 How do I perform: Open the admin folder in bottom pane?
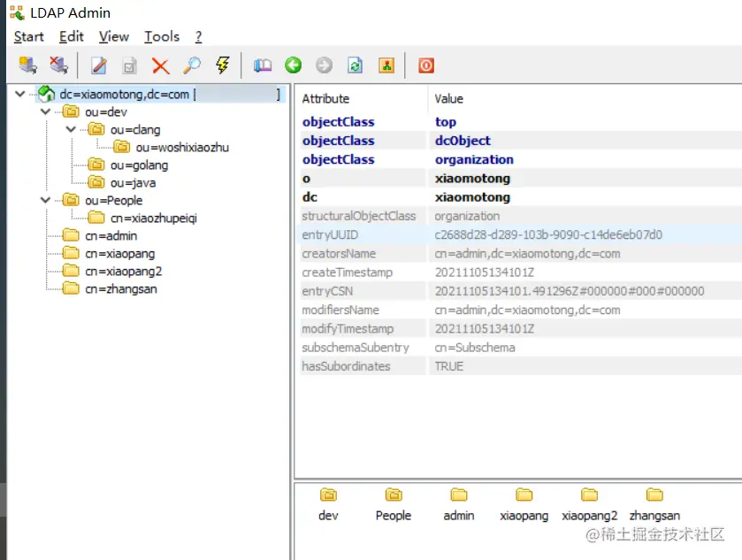tap(458, 504)
